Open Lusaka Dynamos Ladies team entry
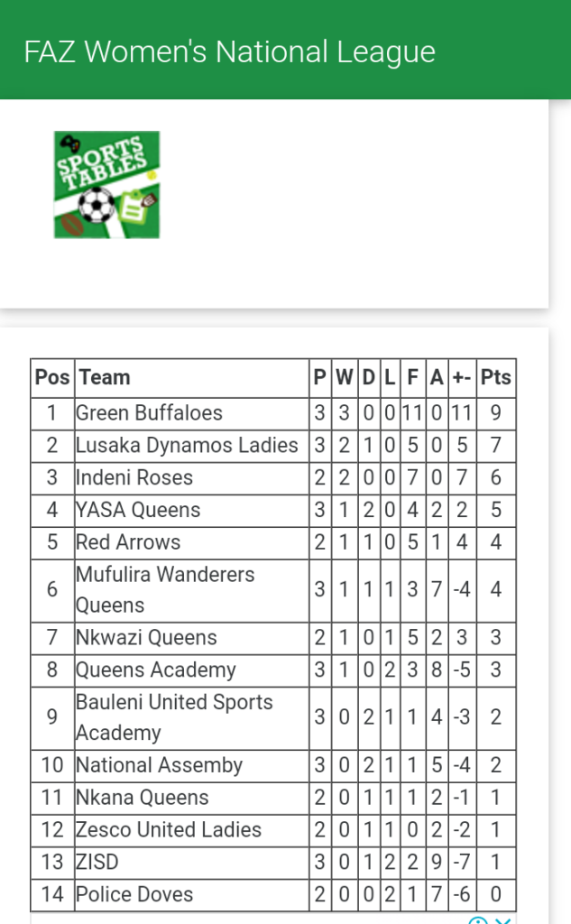Image resolution: width=571 pixels, height=924 pixels. [187, 446]
